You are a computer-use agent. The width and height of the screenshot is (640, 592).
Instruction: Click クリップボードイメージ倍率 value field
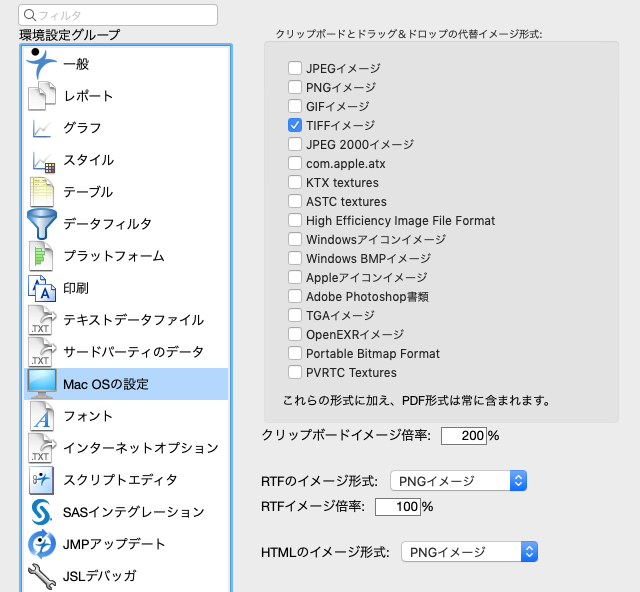[x=464, y=436]
